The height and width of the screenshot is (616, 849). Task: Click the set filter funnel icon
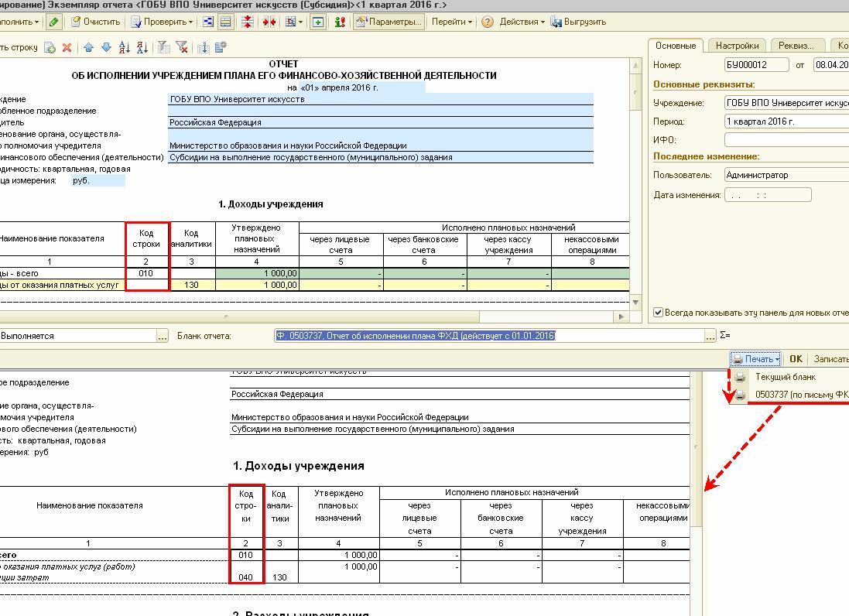point(163,48)
